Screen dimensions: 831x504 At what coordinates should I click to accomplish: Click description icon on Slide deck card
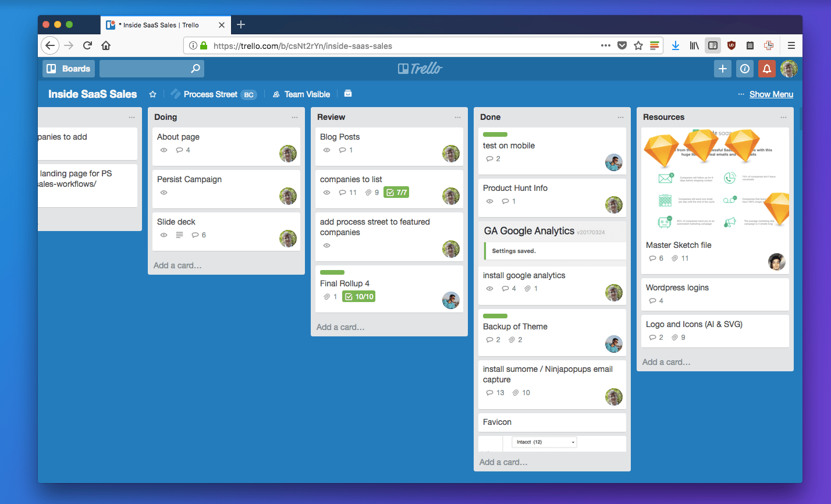click(179, 235)
